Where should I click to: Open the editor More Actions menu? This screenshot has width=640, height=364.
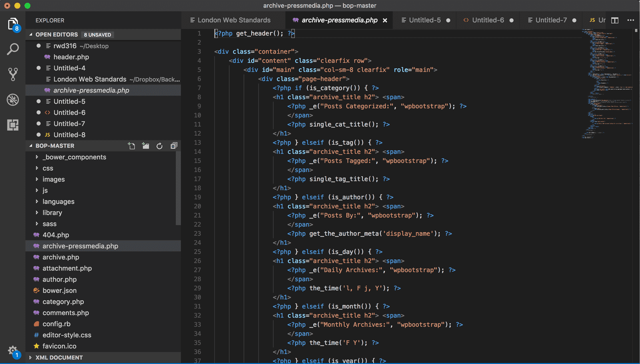[631, 20]
